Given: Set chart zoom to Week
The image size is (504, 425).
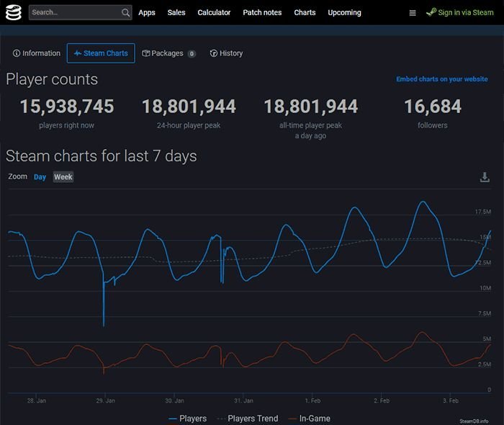Looking at the screenshot, I should click(x=63, y=176).
